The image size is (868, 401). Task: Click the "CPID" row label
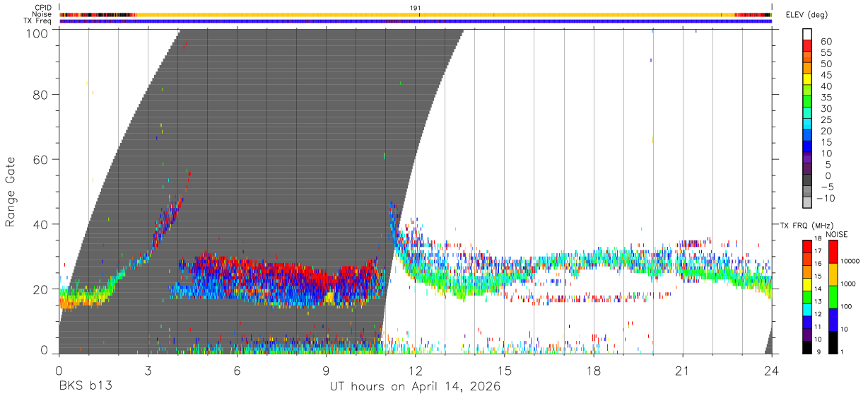(43, 8)
